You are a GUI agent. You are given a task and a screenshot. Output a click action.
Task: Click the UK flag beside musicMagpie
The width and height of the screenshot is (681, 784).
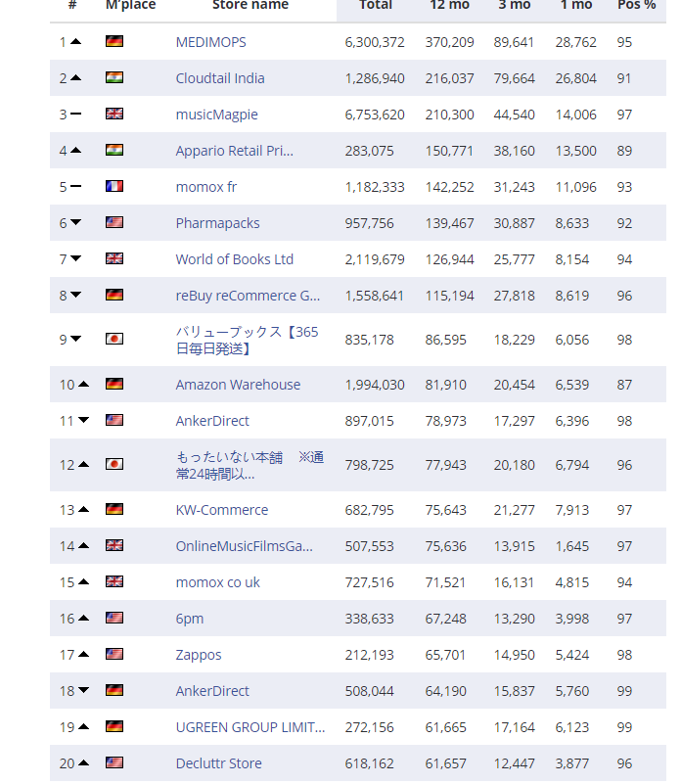(114, 115)
